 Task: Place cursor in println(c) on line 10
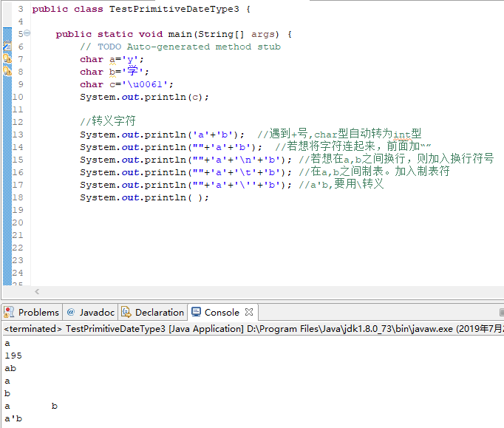(x=144, y=97)
